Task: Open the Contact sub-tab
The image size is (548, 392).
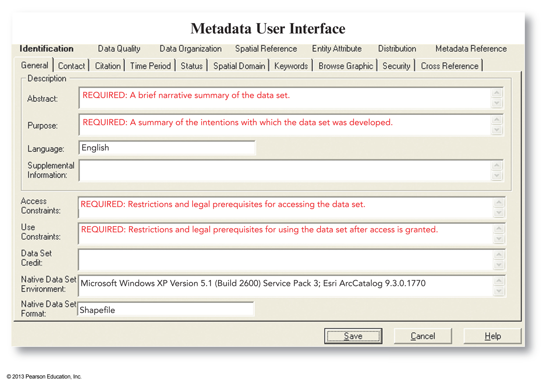Action: pos(71,66)
